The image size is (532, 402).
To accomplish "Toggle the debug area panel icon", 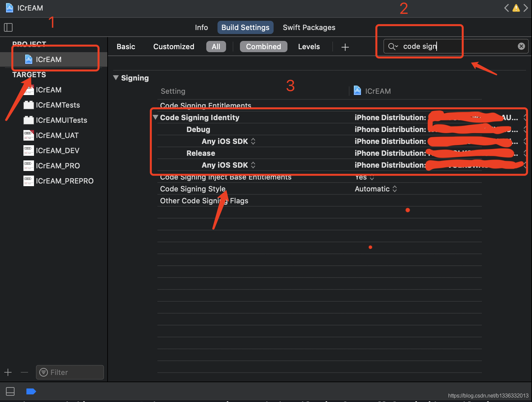I will point(10,391).
